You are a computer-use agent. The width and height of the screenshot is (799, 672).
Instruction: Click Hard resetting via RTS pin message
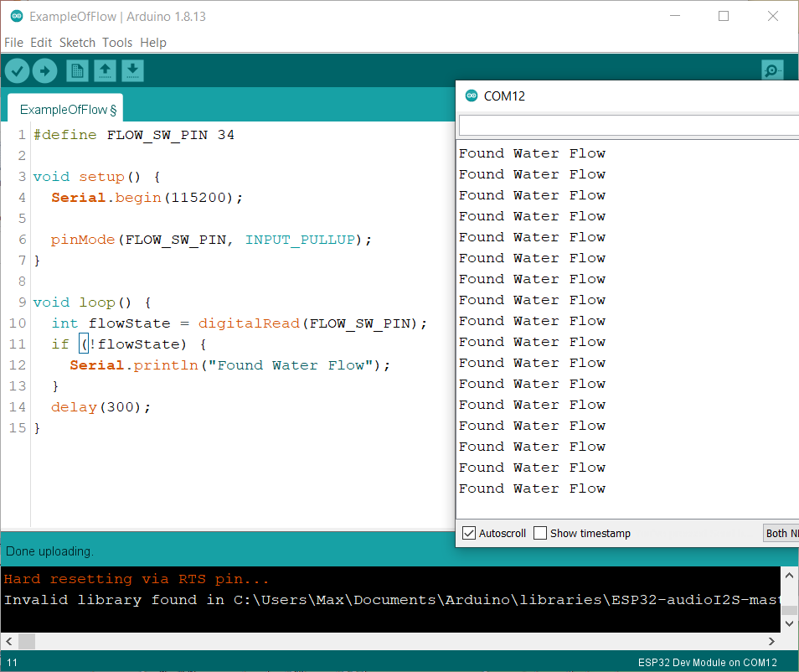(136, 579)
